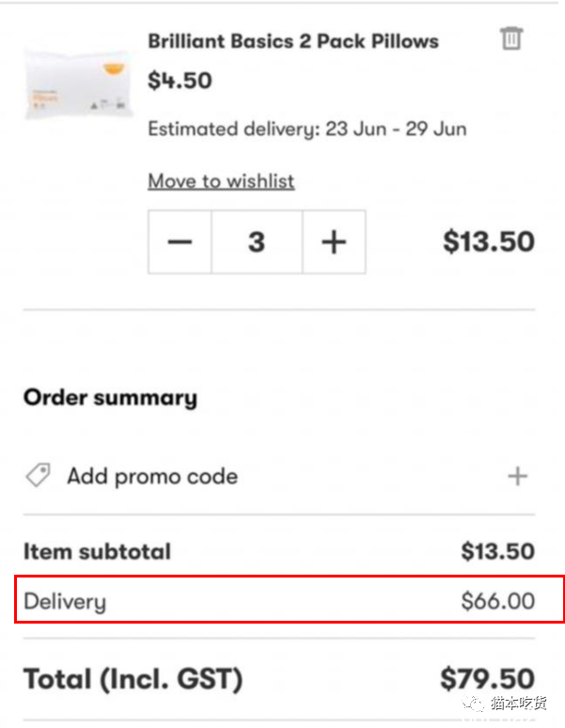The width and height of the screenshot is (565, 728).
Task: Delete the pillows item with trash icon
Action: 511,39
